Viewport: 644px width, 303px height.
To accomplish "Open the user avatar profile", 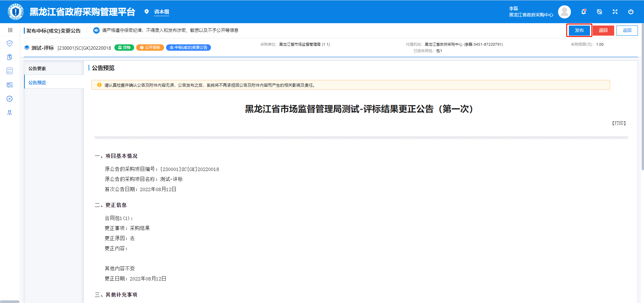I will coord(565,12).
